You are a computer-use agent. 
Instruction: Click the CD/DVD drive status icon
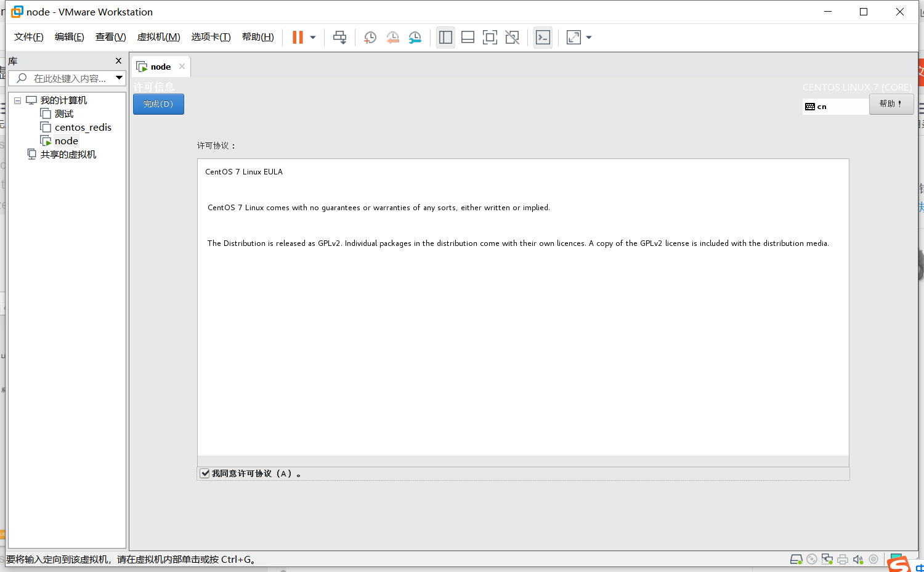point(812,560)
